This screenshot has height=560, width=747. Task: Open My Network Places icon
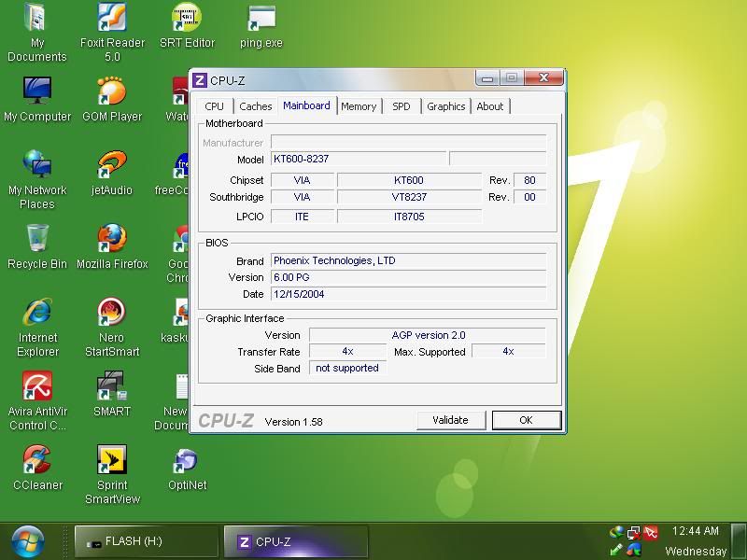pos(37,179)
